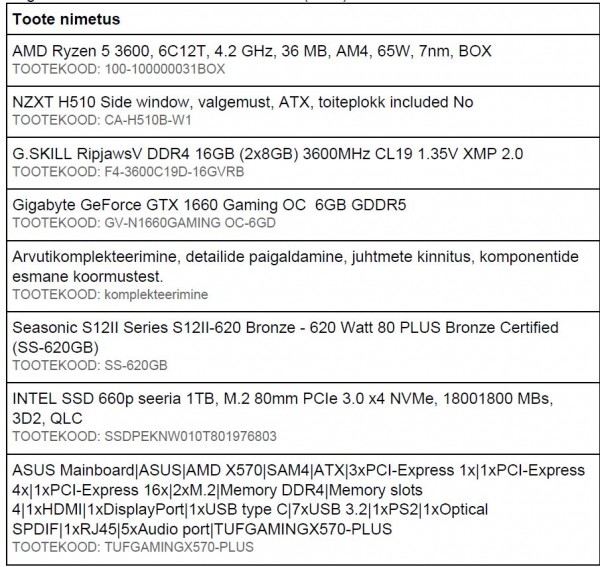Open the NZXT H510 Side window item
This screenshot has width=600, height=567.
click(x=243, y=102)
